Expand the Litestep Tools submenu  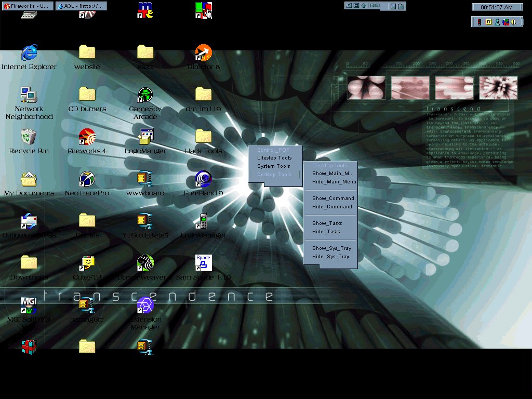(x=274, y=158)
